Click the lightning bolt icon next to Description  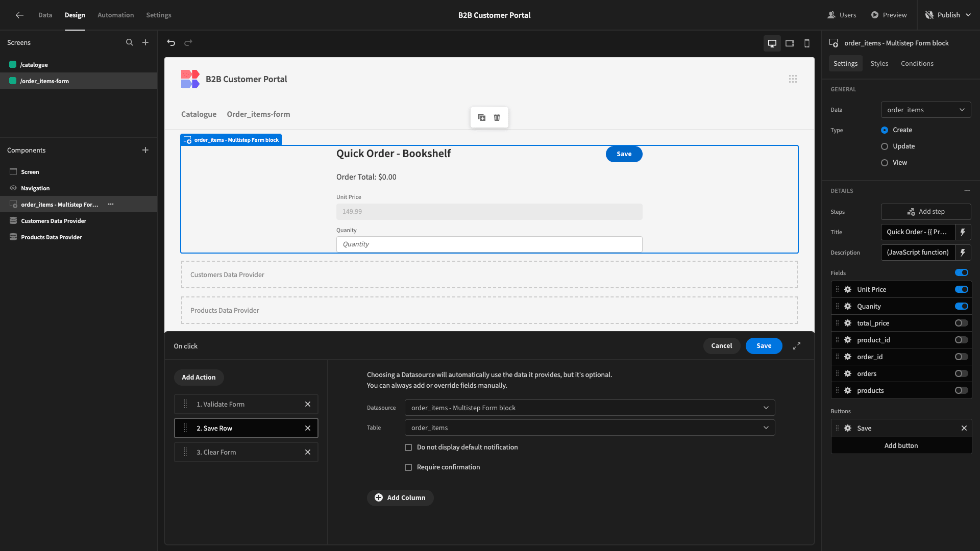[x=964, y=253]
